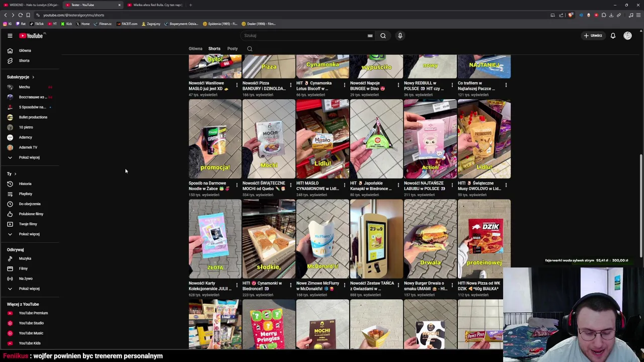Go back in browser history
This screenshot has width=644, height=362.
[6, 15]
